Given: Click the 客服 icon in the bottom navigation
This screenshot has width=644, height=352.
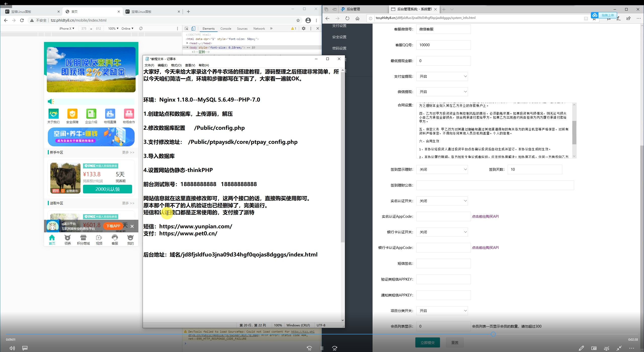Looking at the screenshot, I should click(115, 237).
